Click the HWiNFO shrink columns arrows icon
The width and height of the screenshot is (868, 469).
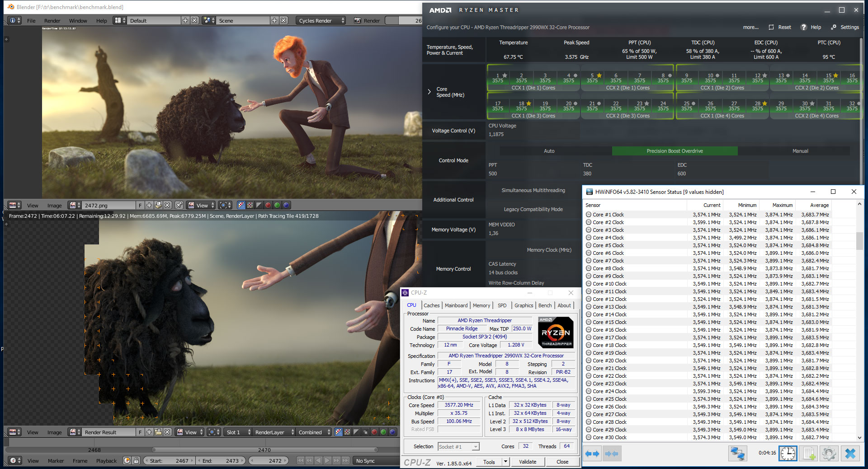[x=612, y=454]
